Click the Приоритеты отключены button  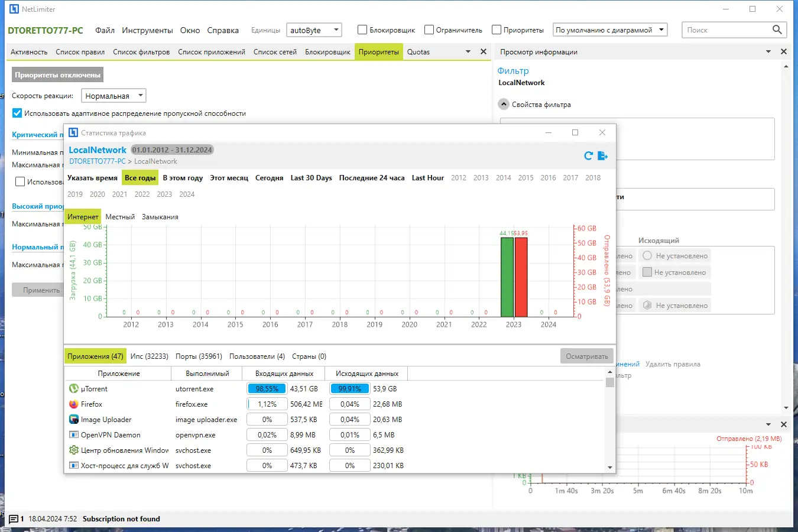[x=58, y=75]
